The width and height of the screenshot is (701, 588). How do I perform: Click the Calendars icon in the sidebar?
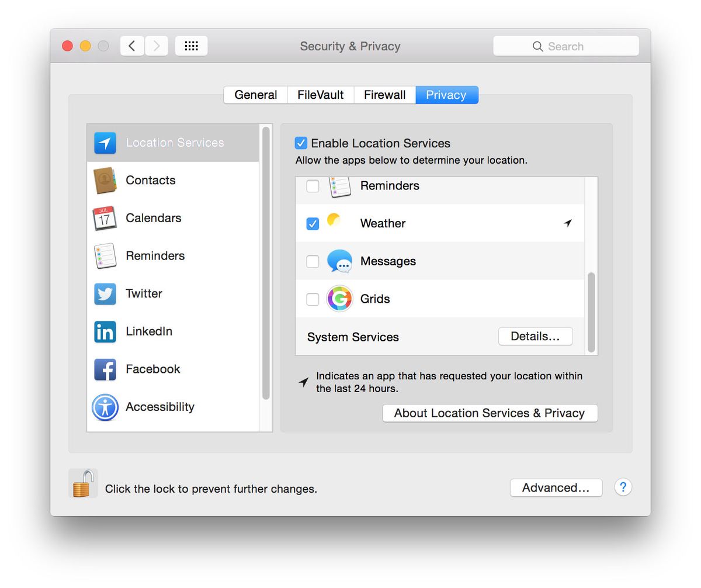point(105,217)
